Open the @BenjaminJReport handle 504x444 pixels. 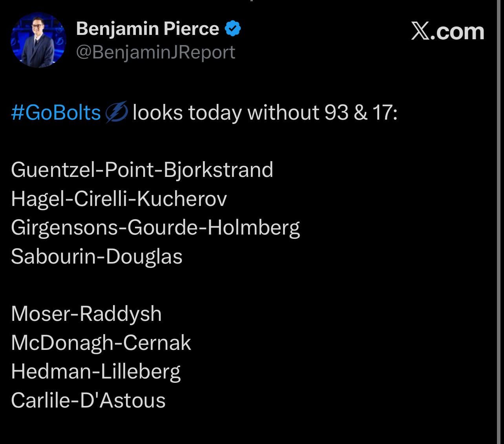point(156,52)
